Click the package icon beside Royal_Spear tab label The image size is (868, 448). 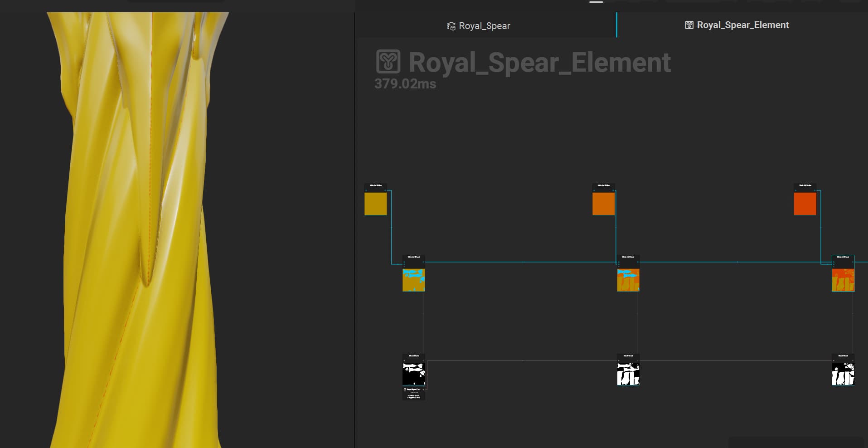pos(451,26)
